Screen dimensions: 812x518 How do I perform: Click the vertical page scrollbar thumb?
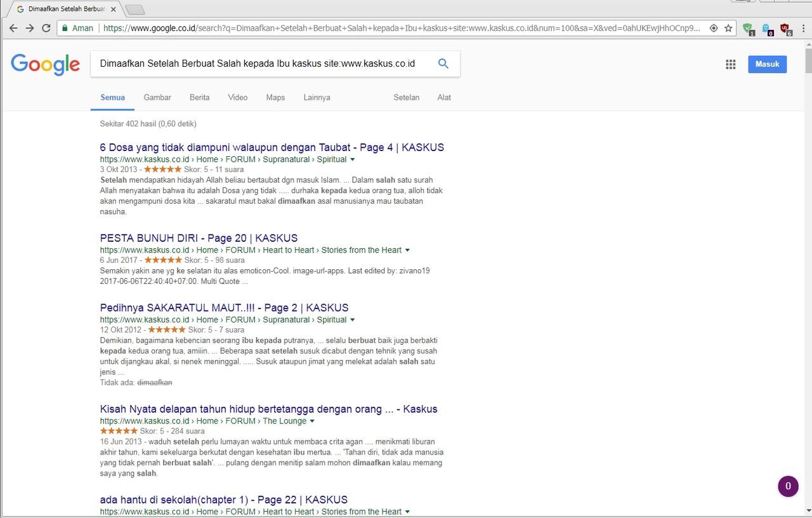tap(808, 61)
